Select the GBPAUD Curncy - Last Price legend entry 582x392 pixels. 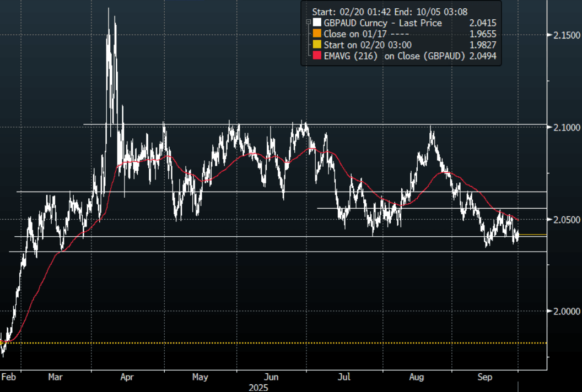[382, 23]
